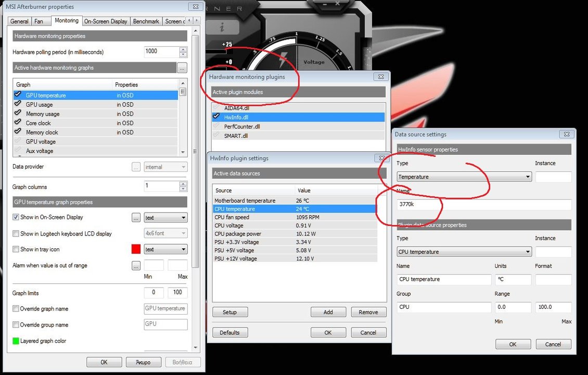Open Active hardware monitoring graphs ellipsis button
Viewport: 588px width, 375px height.
pyautogui.click(x=182, y=68)
